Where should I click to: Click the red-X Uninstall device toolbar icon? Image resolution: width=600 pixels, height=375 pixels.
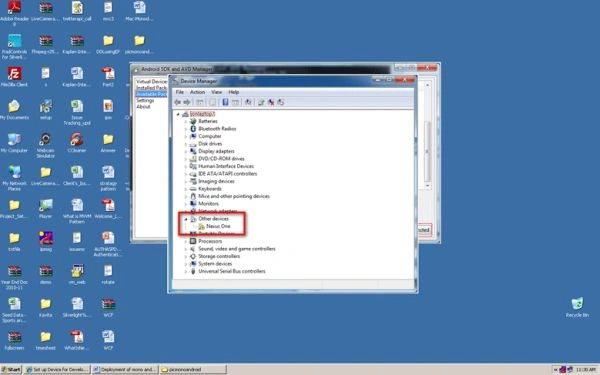(x=271, y=102)
